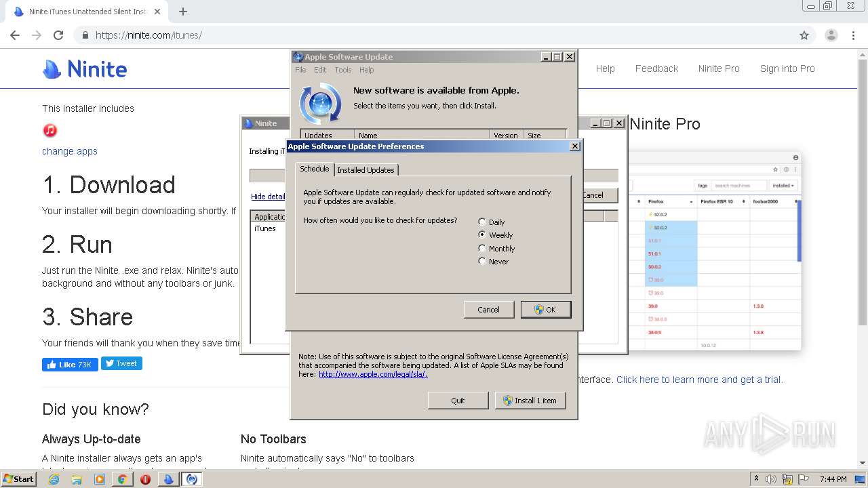Sort updates by the Name column header
Screen dimensions: 868x488
[x=422, y=135]
